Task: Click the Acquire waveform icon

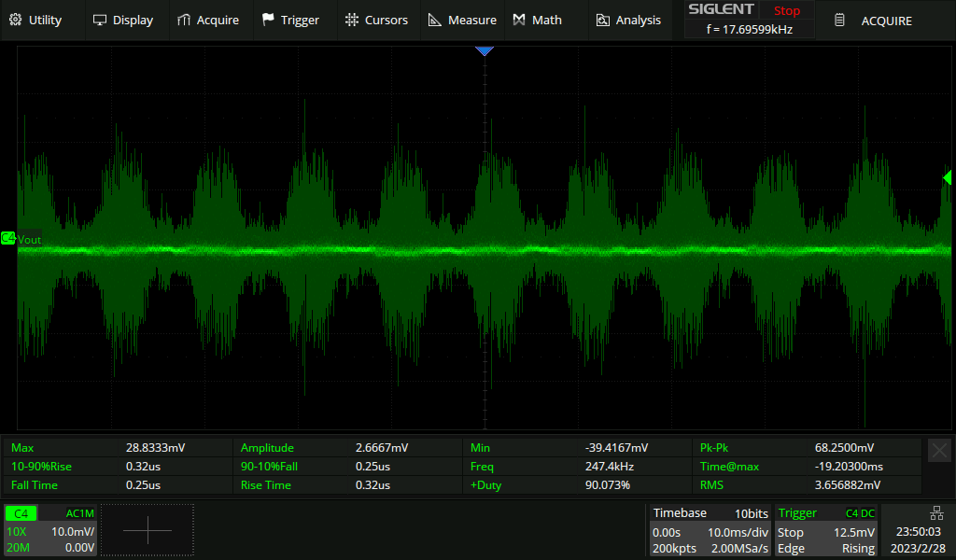Action: (184, 21)
